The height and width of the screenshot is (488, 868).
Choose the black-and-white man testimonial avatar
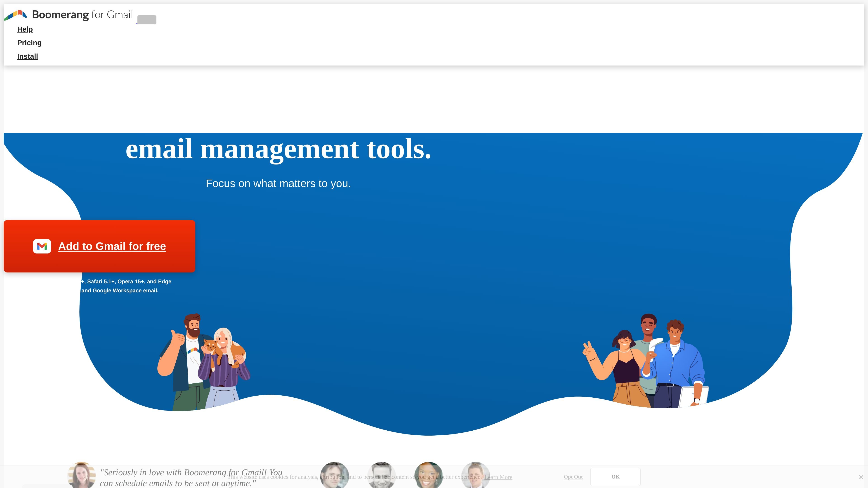click(x=381, y=475)
